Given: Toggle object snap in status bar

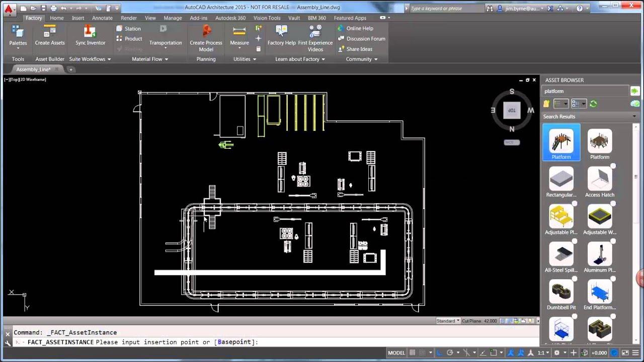Looking at the screenshot, I should [x=494, y=352].
